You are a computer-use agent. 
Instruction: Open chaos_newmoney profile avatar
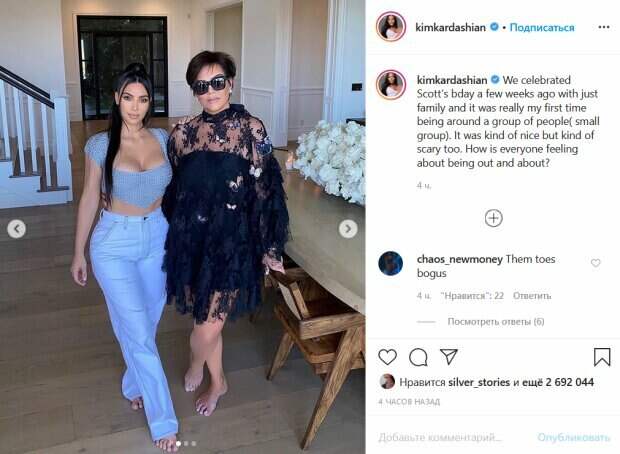coord(390,263)
